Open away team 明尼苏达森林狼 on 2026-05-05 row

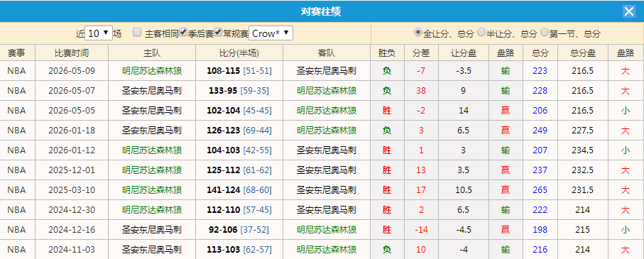327,111
